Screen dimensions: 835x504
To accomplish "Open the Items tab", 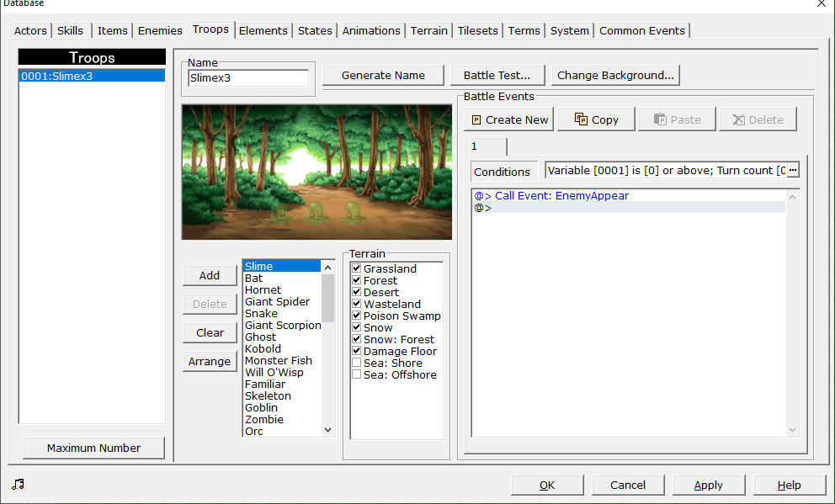I will tap(112, 31).
